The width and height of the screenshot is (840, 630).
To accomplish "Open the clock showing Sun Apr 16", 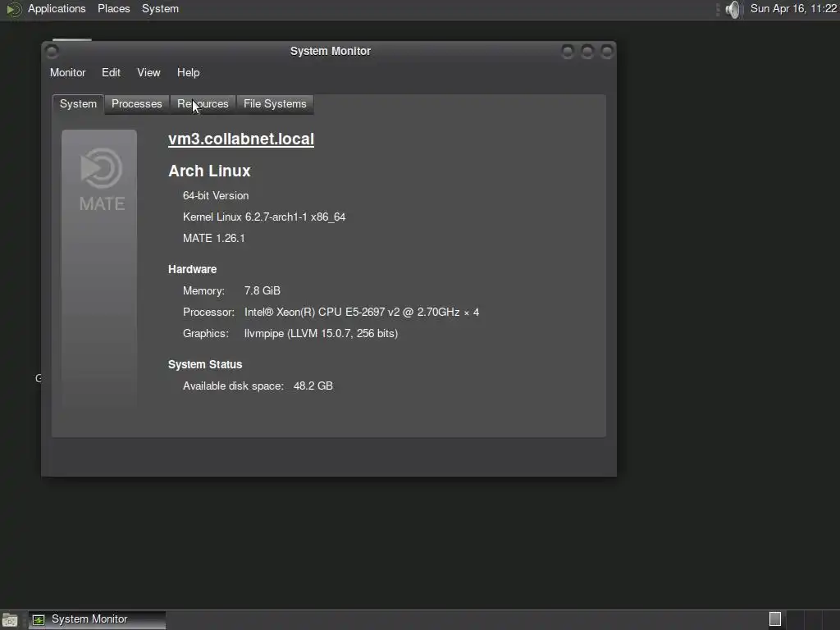I will tap(793, 8).
